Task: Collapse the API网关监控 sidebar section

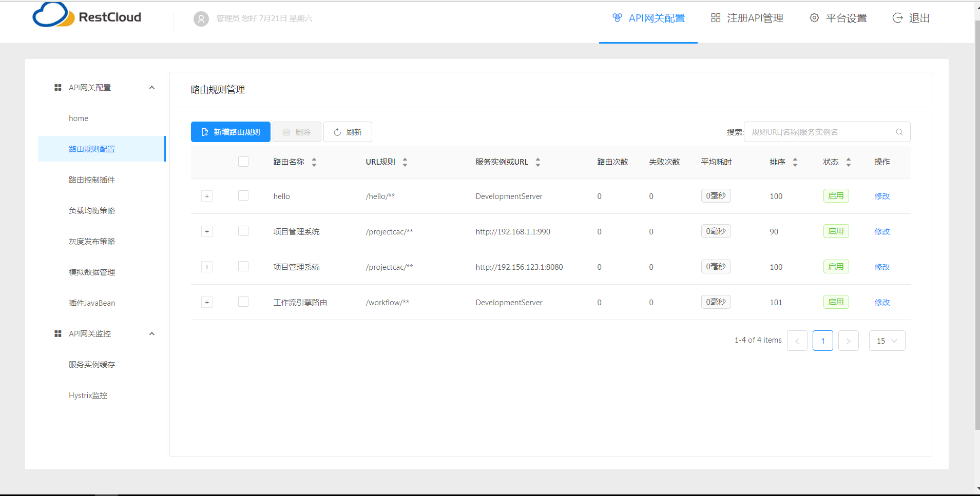Action: 152,334
